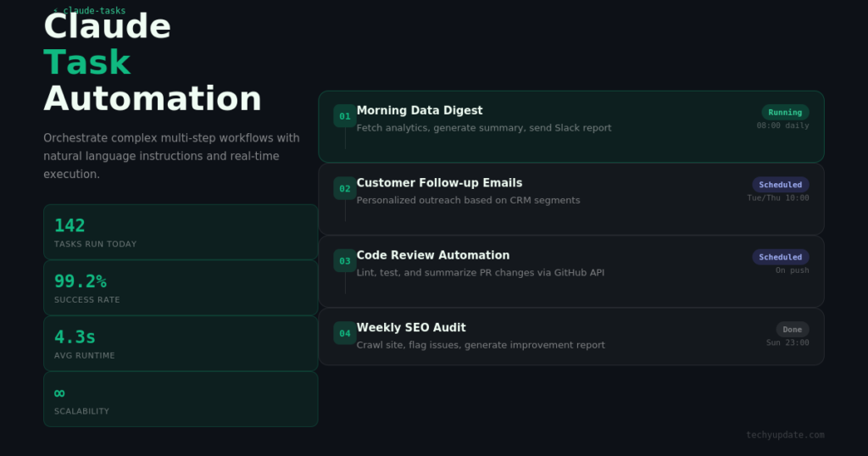Click the Running status badge
Viewport: 868px width, 456px height.
click(x=785, y=113)
